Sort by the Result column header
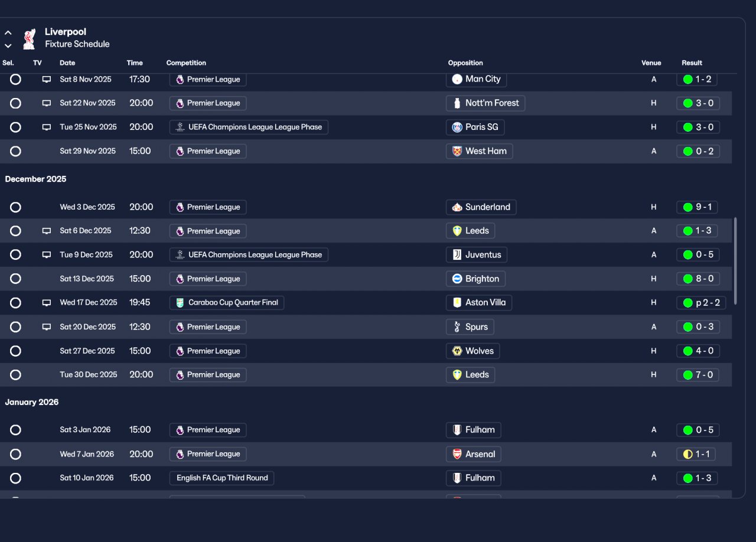 (692, 63)
